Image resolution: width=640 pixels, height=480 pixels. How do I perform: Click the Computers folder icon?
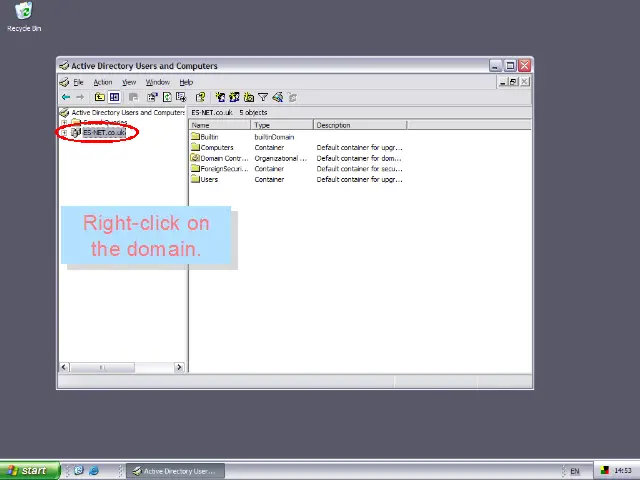195,147
